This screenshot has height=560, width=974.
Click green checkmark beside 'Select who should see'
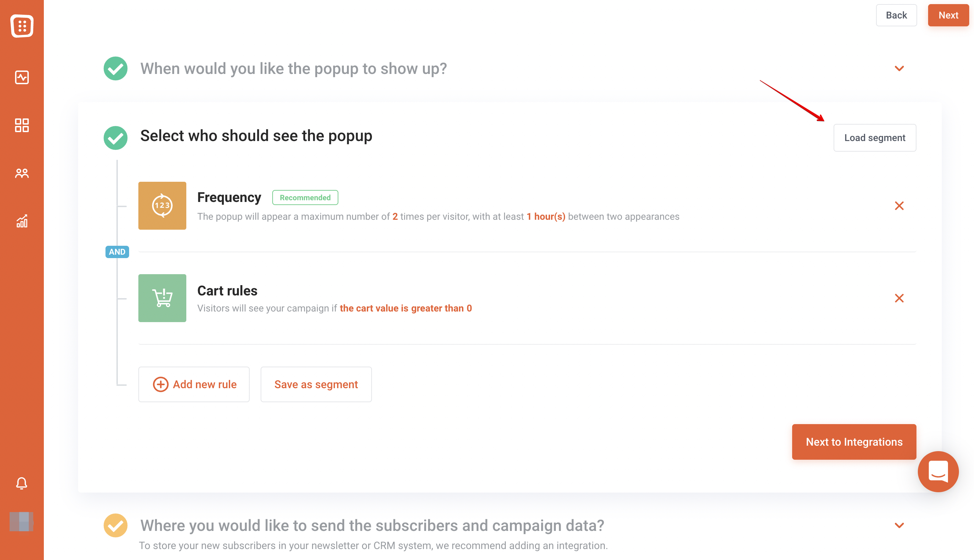(115, 138)
